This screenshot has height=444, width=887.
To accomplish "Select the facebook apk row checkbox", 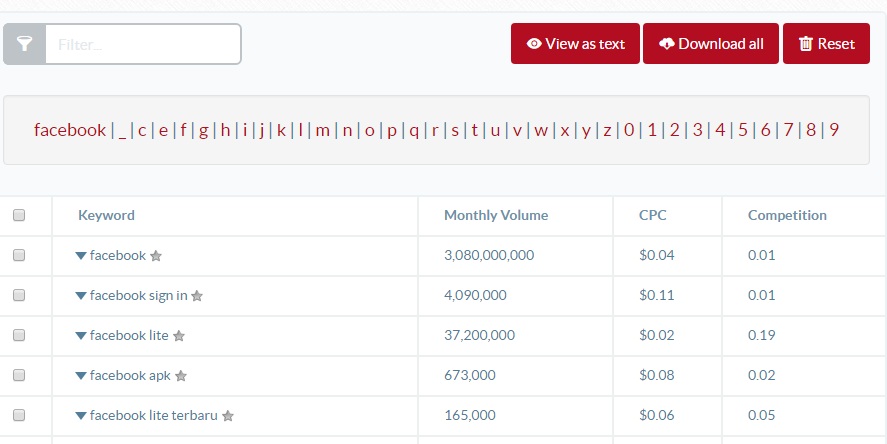I will tap(19, 375).
